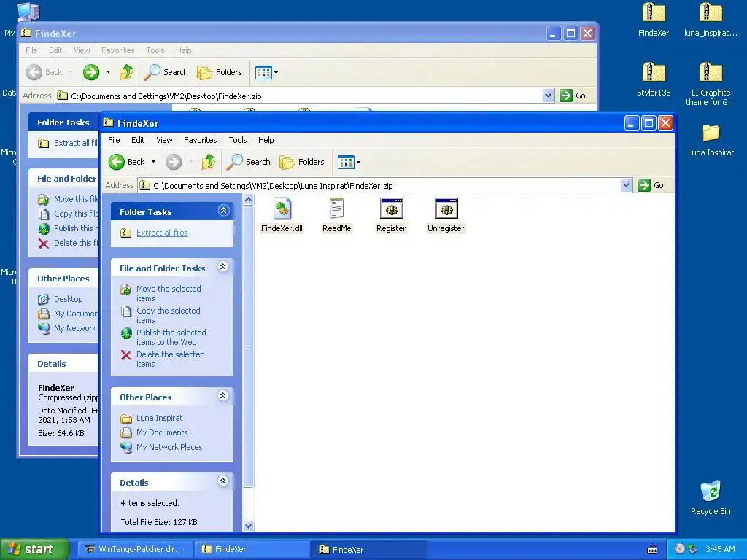747x560 pixels.
Task: Open My Documents in front window's Other Places
Action: pyautogui.click(x=162, y=432)
